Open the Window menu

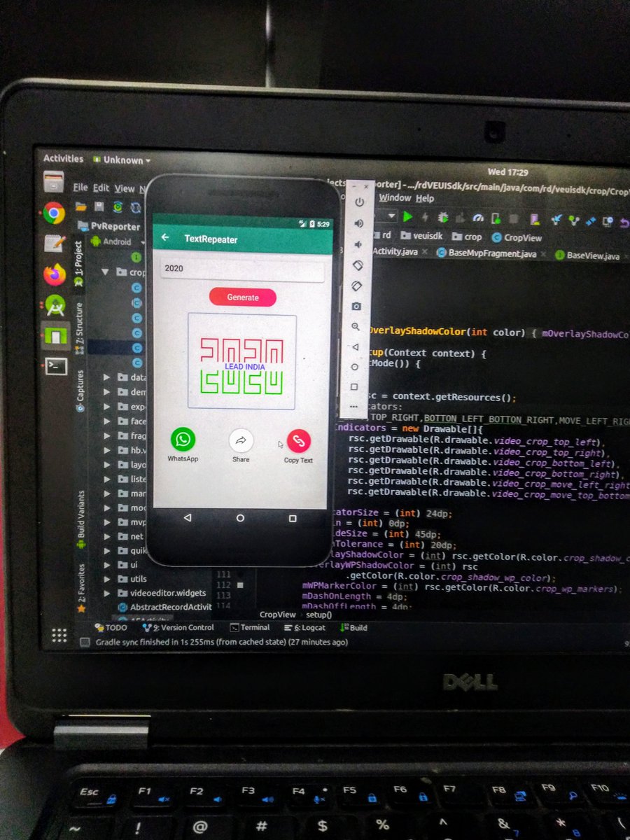(395, 198)
